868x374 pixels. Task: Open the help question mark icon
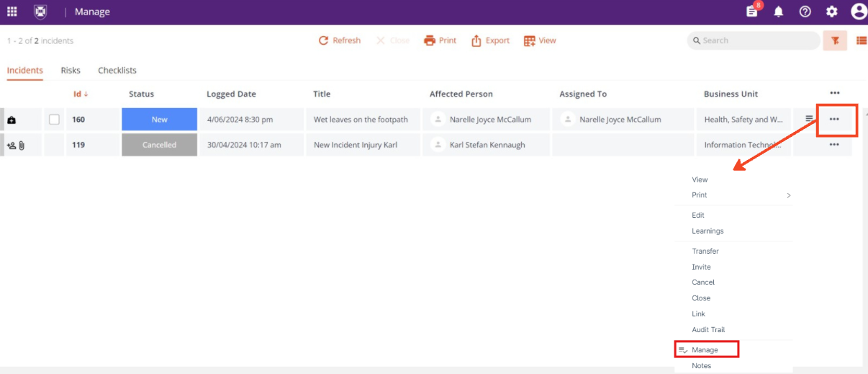[805, 12]
